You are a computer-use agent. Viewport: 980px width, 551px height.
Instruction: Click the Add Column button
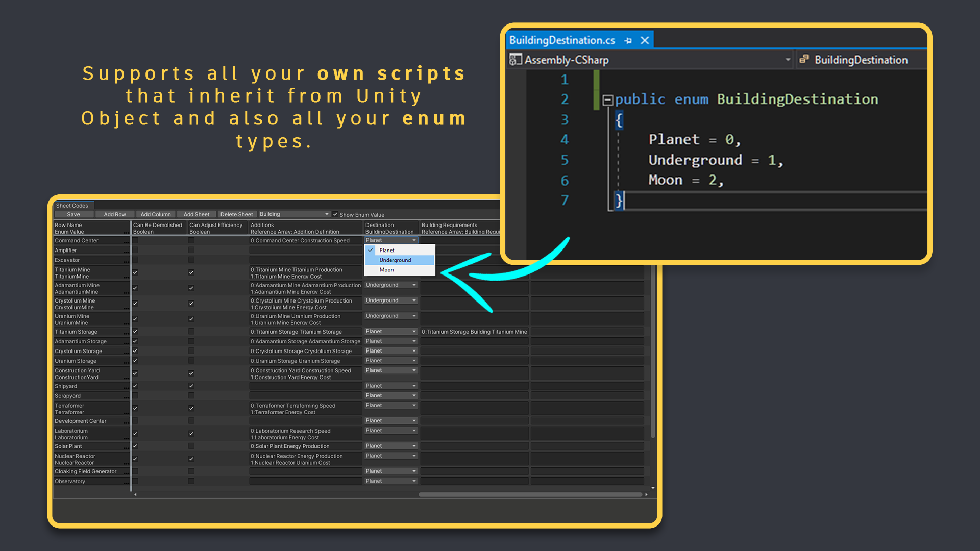click(x=156, y=214)
